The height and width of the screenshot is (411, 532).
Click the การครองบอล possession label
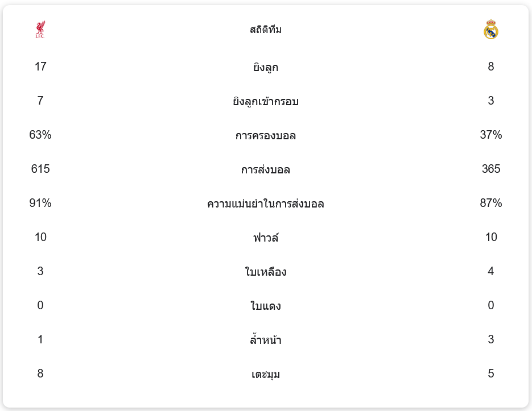(x=265, y=136)
